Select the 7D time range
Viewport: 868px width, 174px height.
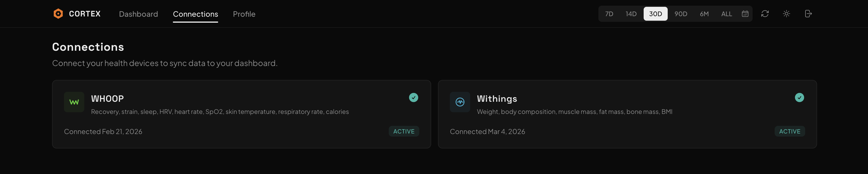609,14
